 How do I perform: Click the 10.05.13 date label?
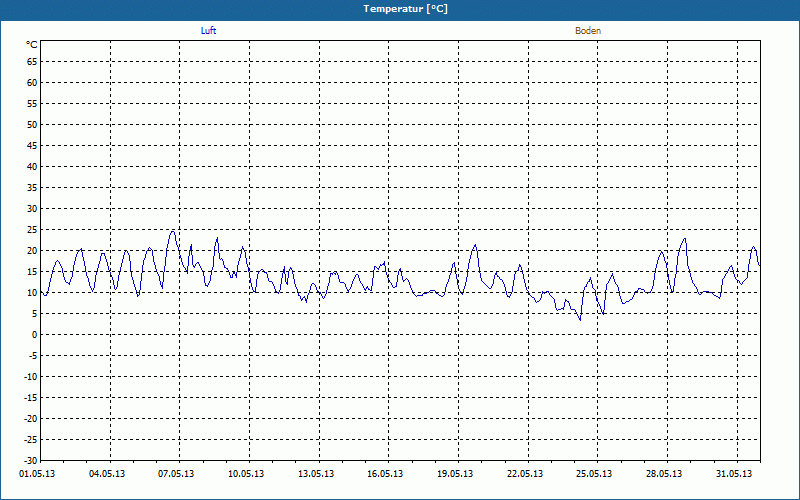point(246,474)
